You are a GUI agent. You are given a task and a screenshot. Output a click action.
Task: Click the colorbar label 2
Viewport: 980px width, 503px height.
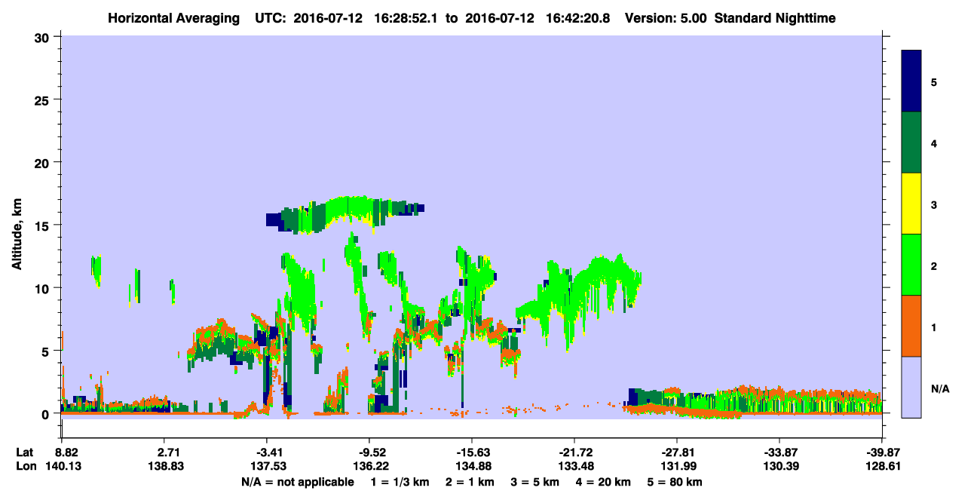(x=934, y=266)
